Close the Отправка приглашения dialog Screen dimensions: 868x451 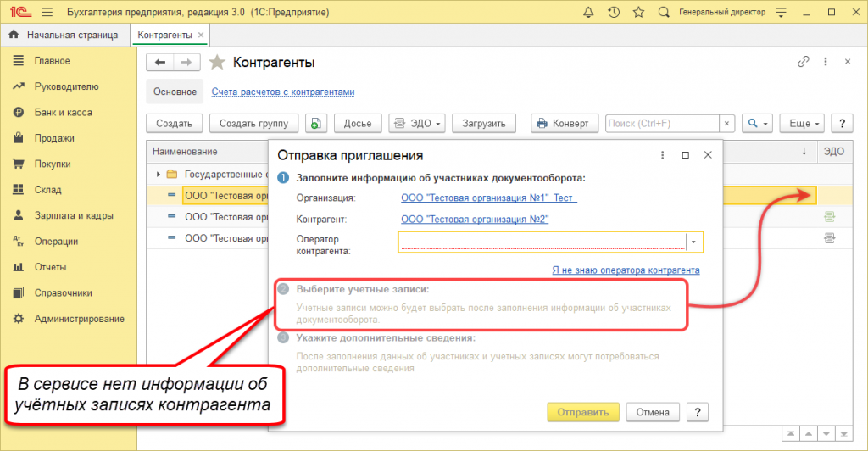[x=708, y=155]
